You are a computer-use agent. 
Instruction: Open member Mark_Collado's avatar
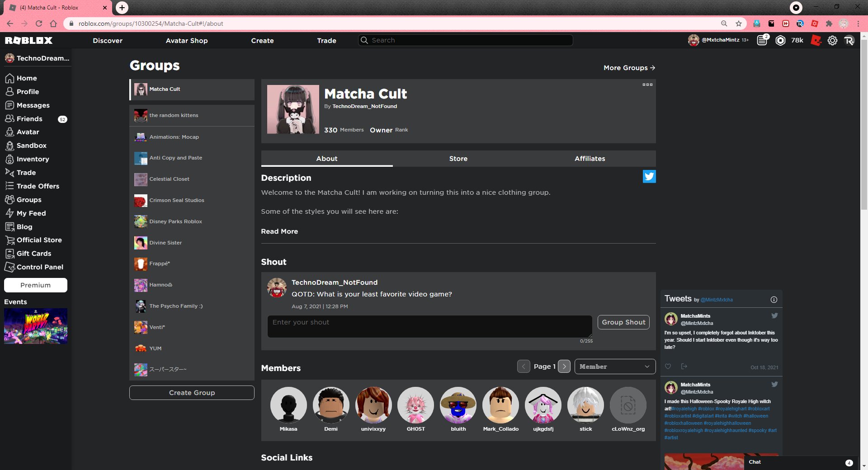(500, 405)
